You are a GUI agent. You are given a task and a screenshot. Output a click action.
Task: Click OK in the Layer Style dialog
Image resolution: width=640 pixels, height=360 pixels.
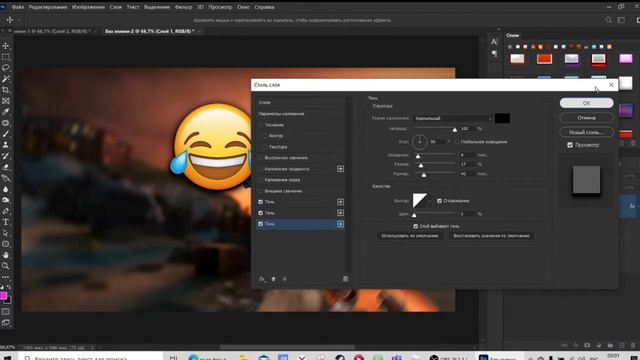[587, 103]
